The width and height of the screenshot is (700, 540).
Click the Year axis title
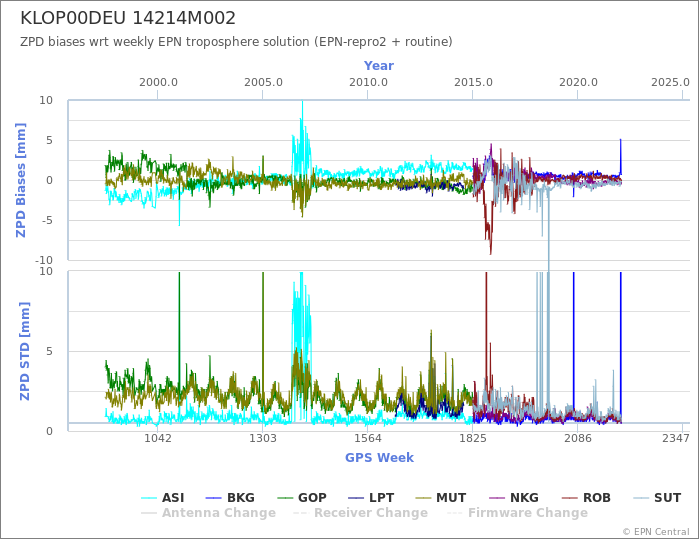(379, 66)
